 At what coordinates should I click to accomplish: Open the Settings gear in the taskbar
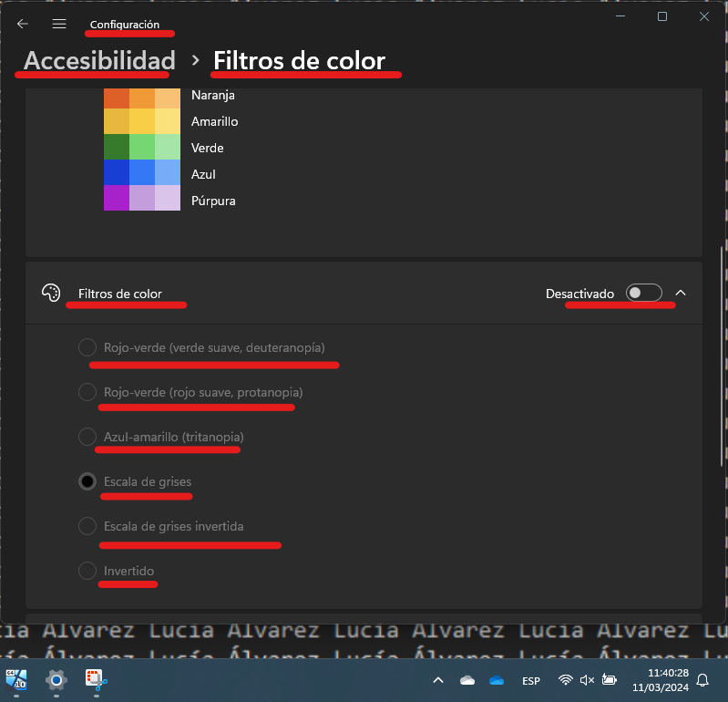pos(56,680)
